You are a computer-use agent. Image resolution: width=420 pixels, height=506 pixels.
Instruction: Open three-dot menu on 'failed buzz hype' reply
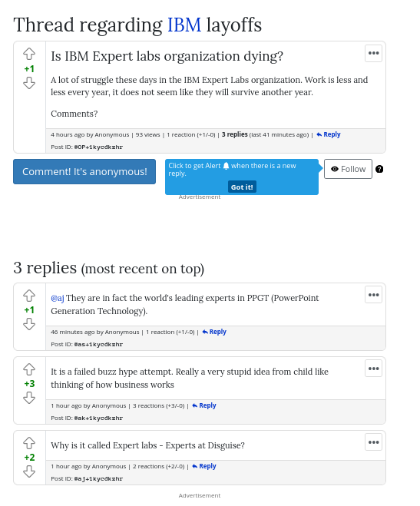point(373,369)
